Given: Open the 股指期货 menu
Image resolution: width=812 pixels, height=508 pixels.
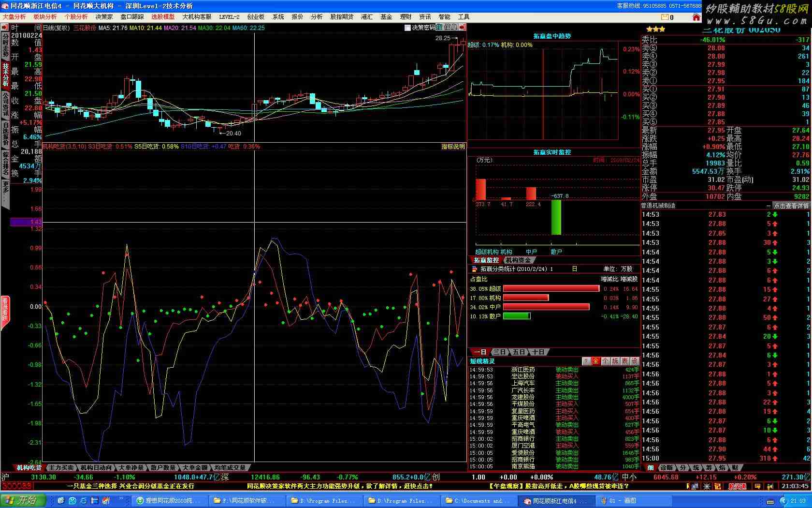Looking at the screenshot, I should pyautogui.click(x=342, y=17).
